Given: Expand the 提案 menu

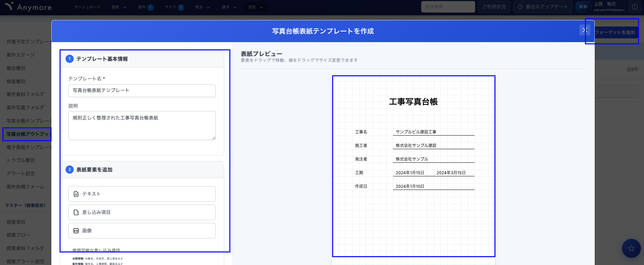Looking at the screenshot, I should (119, 7).
